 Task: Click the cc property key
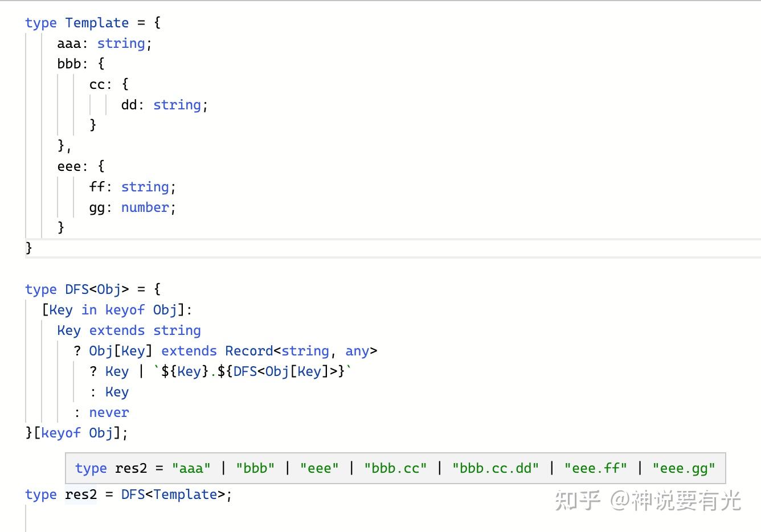(x=97, y=84)
